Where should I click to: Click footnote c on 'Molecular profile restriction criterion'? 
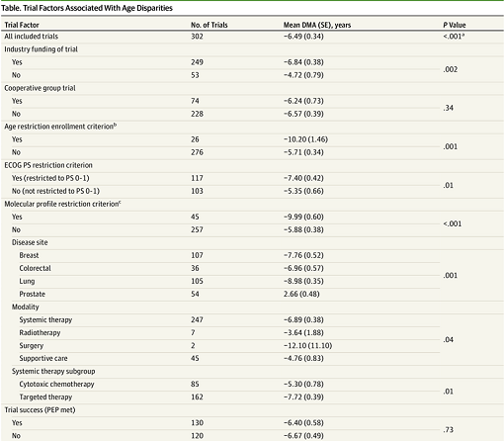coord(120,203)
